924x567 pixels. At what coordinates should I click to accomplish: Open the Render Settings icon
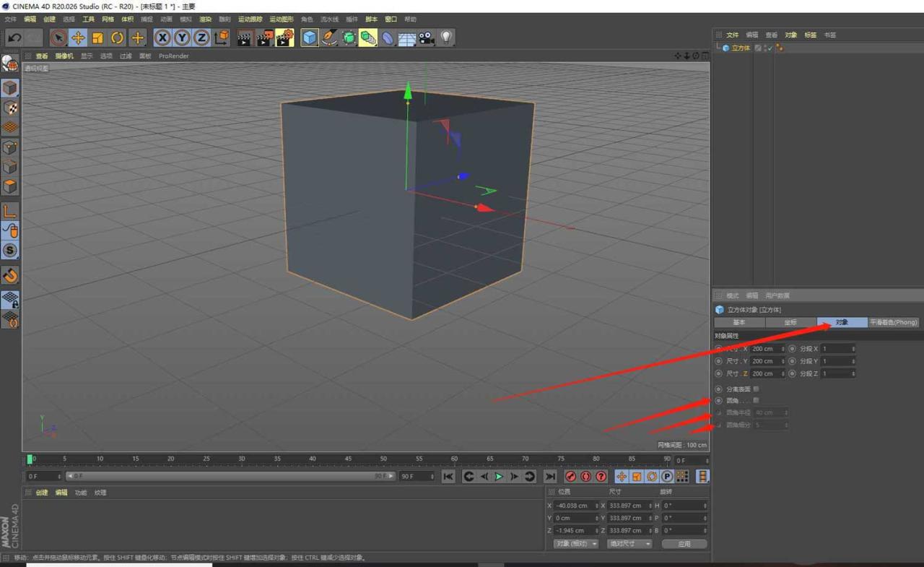click(x=282, y=38)
